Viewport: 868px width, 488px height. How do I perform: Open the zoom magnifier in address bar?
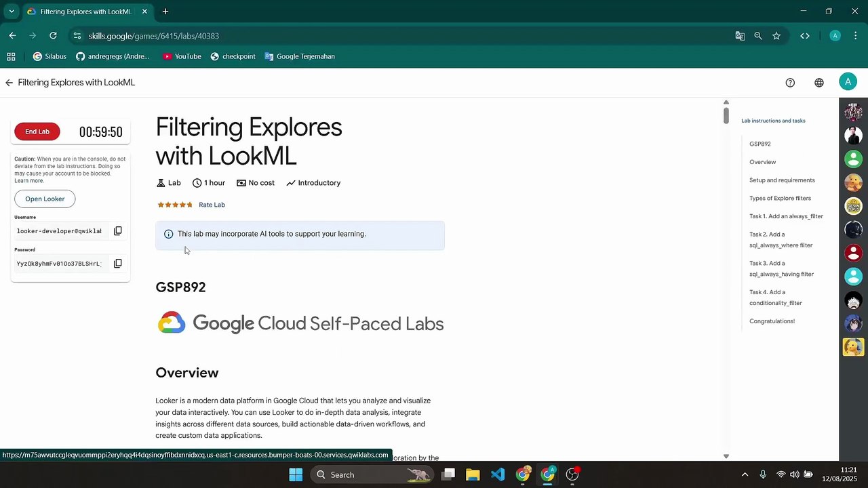coord(758,36)
